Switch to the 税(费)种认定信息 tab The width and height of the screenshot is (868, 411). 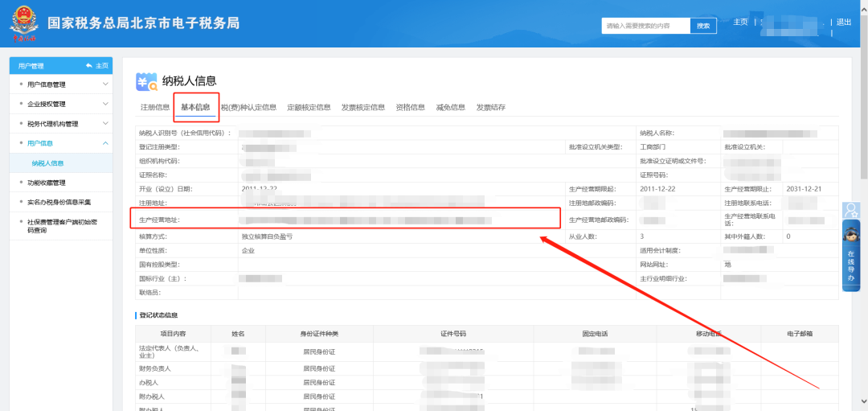(248, 107)
